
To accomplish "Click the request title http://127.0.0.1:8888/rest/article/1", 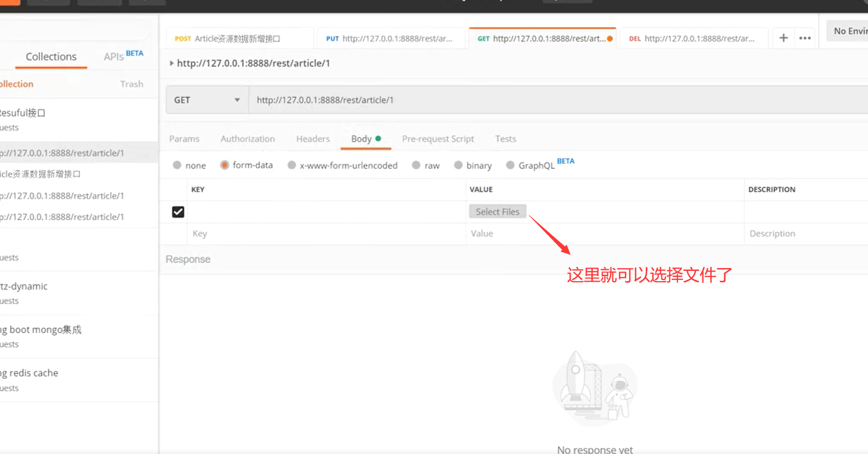I will (x=253, y=63).
